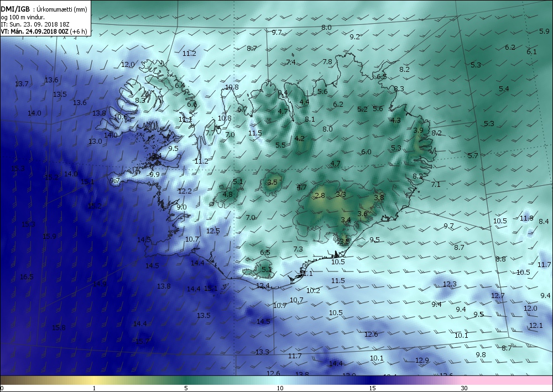Viewport: 553px width, 392px height.
Task: Click the 'og 100 m vindur.' subtitle
Action: click(x=23, y=17)
